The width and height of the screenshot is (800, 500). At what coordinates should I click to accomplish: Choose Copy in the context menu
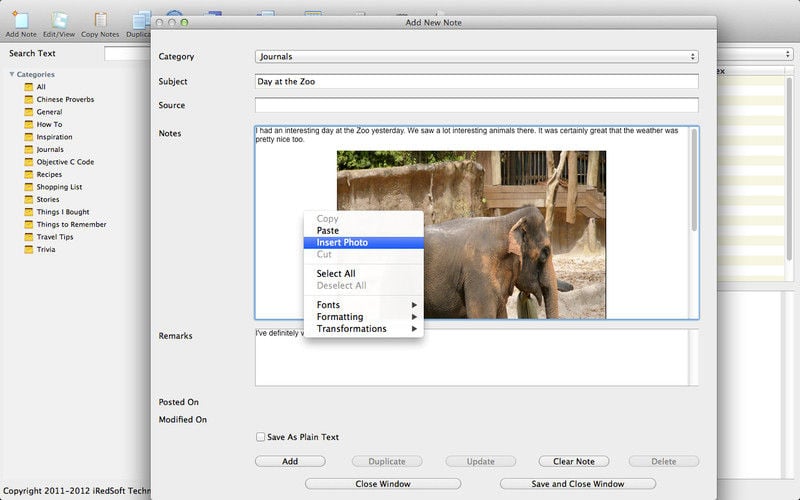click(363, 218)
